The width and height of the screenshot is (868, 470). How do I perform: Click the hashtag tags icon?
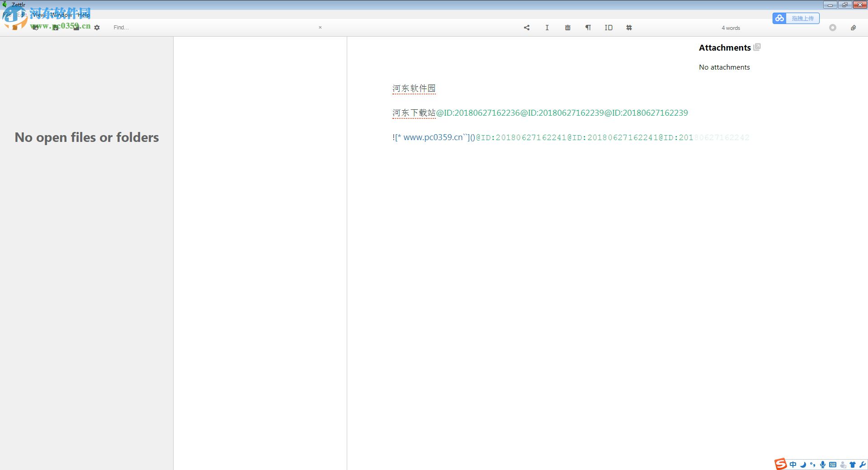(629, 28)
